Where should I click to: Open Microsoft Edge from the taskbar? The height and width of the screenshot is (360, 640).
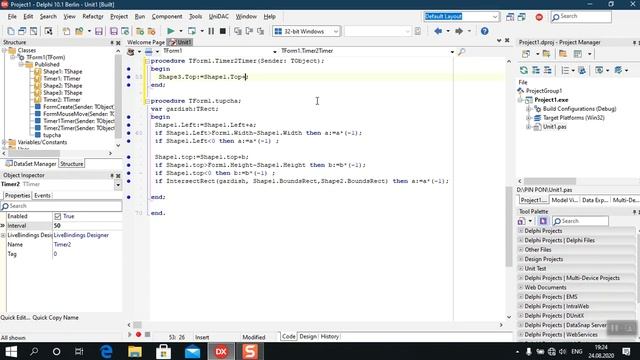tap(107, 351)
